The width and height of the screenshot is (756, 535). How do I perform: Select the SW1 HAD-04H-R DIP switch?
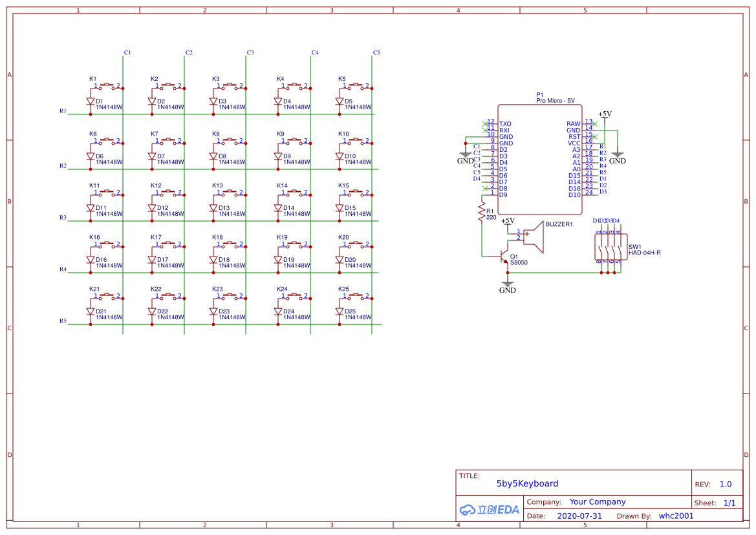pyautogui.click(x=611, y=247)
